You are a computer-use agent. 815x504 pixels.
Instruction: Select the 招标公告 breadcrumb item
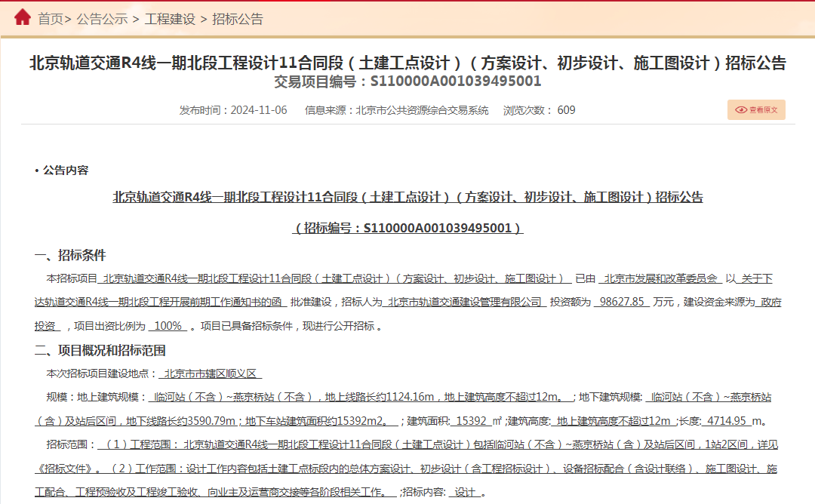(238, 19)
